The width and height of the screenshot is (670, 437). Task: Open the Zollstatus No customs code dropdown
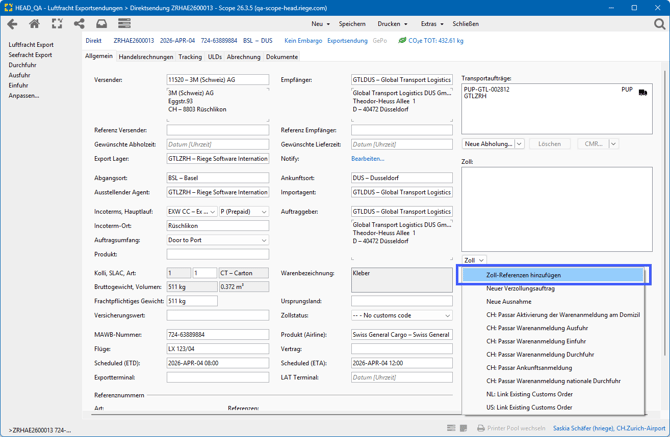click(447, 316)
